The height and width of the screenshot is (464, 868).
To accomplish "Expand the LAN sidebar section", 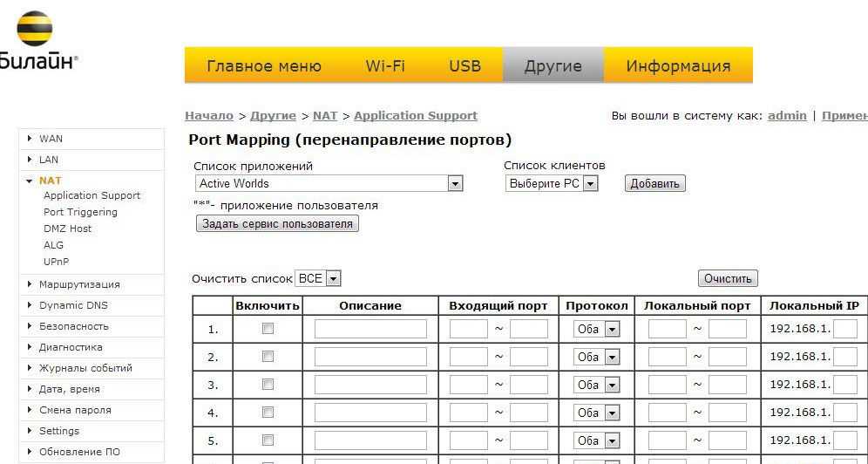I will click(x=49, y=160).
